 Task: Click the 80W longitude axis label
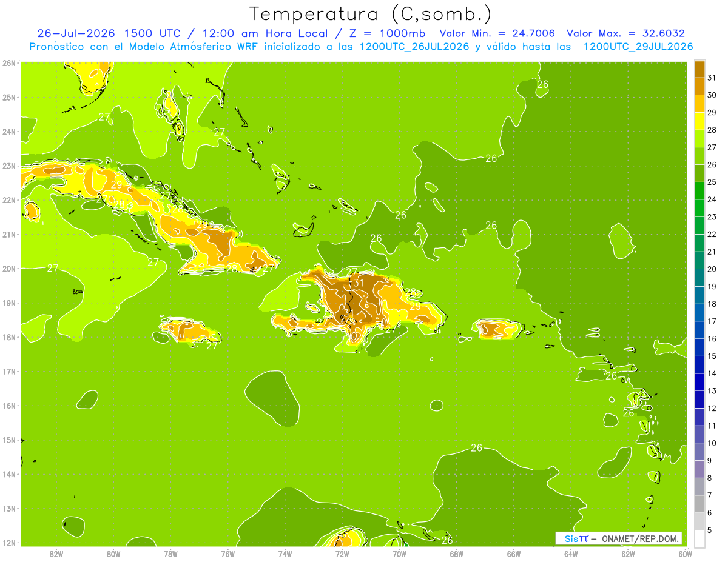click(x=113, y=554)
